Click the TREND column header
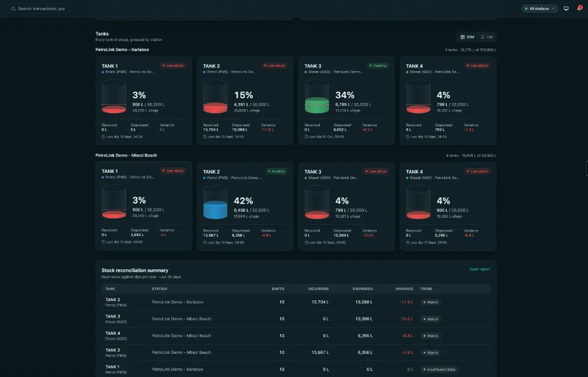 426,289
